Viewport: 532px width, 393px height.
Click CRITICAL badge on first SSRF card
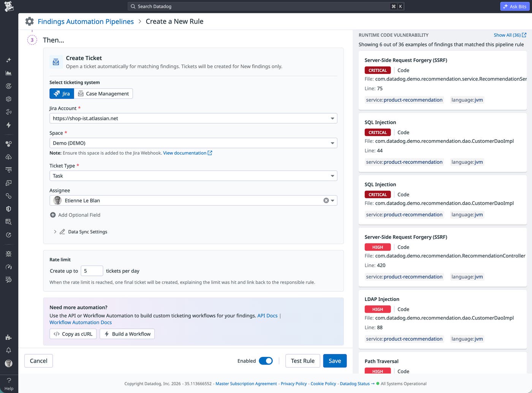coord(378,70)
